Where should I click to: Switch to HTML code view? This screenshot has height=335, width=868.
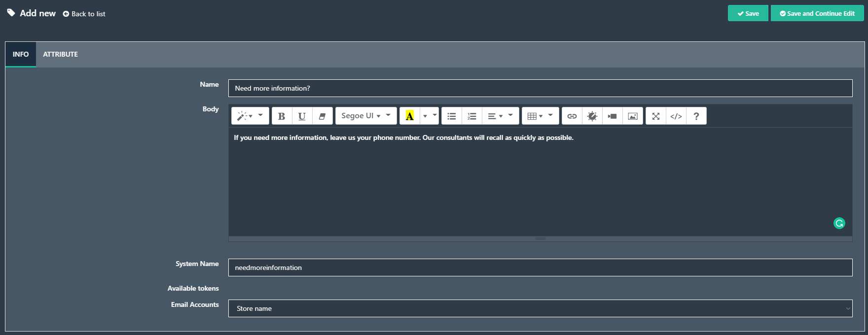click(x=676, y=116)
